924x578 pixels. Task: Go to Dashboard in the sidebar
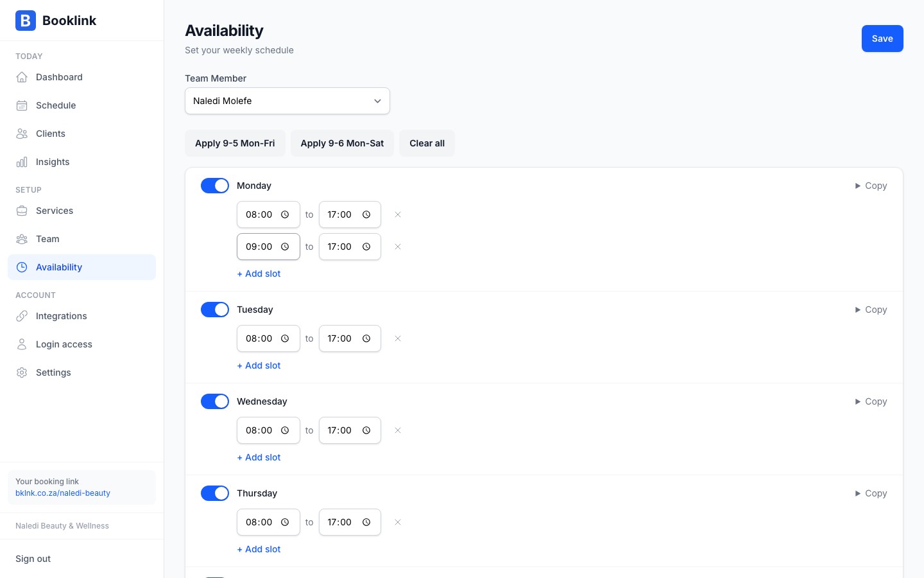(x=81, y=77)
